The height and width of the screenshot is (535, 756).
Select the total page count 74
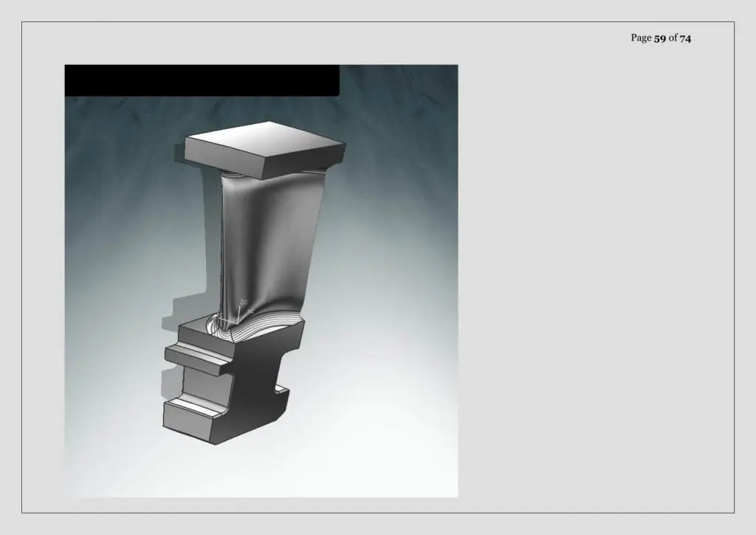pos(685,38)
